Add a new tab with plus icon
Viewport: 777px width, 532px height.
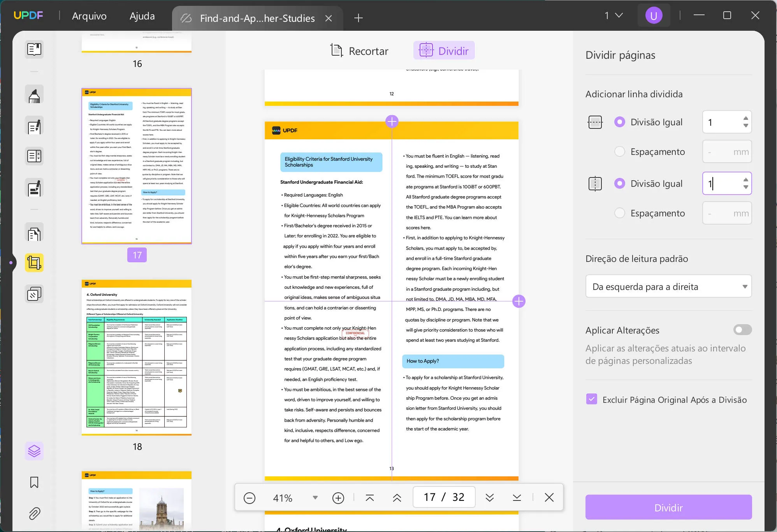(x=359, y=18)
